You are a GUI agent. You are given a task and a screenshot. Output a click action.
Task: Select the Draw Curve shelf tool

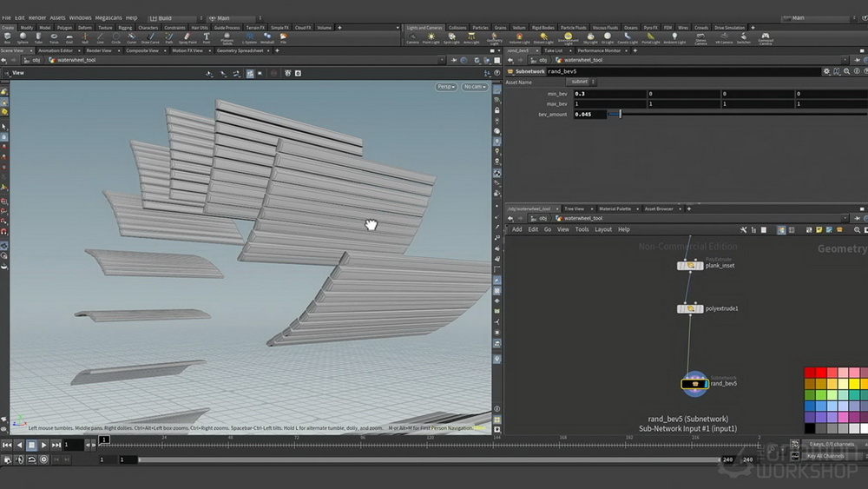click(x=150, y=37)
